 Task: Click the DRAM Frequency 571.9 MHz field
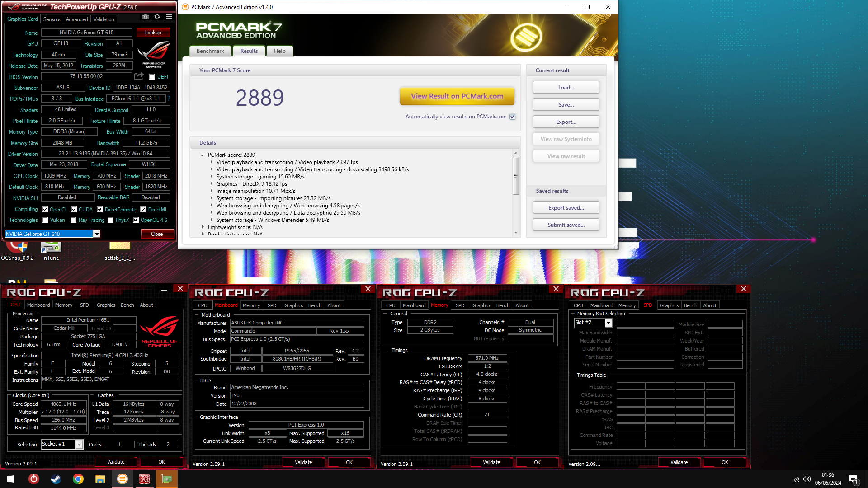tap(487, 358)
